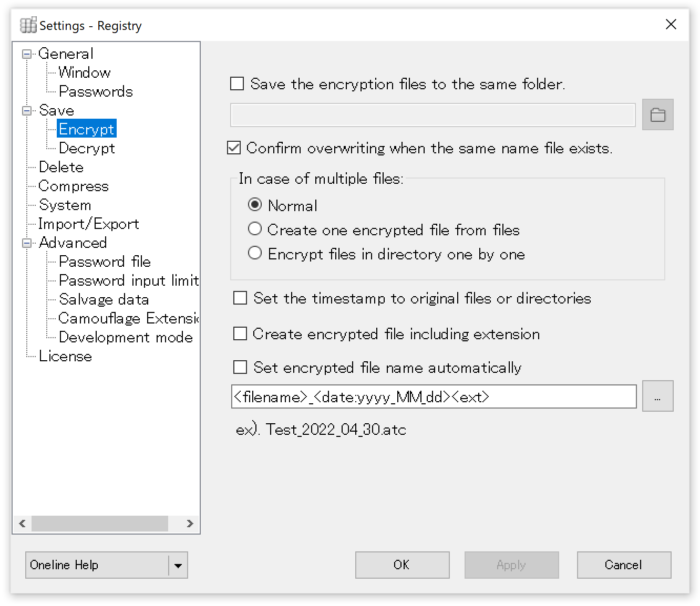Click the horizontal scrollbar thumb in tree
This screenshot has width=700, height=606.
100,524
